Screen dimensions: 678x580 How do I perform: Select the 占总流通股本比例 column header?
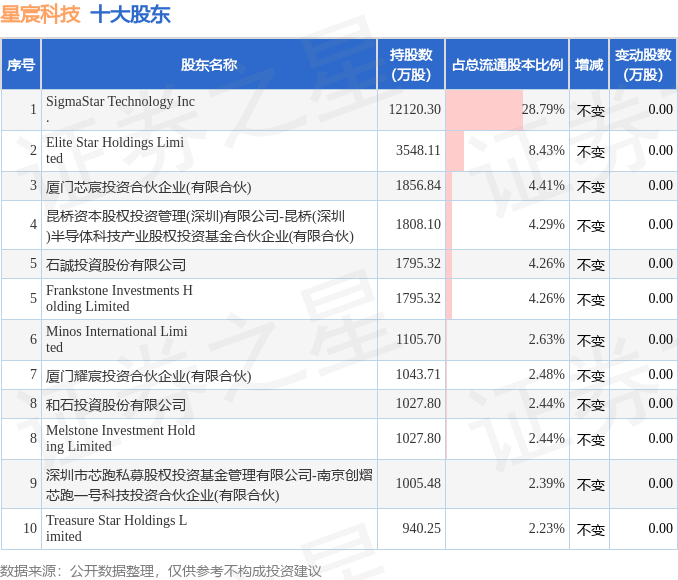(x=507, y=64)
